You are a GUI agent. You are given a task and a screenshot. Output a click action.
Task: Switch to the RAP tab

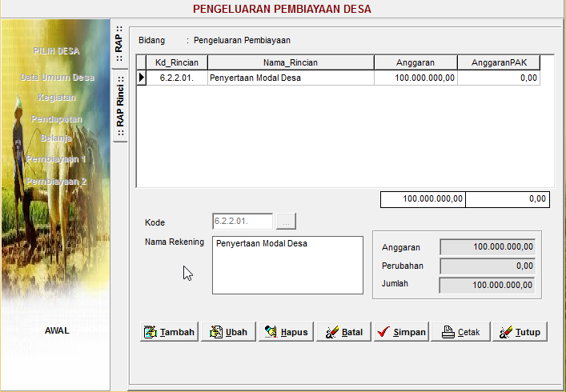point(120,40)
